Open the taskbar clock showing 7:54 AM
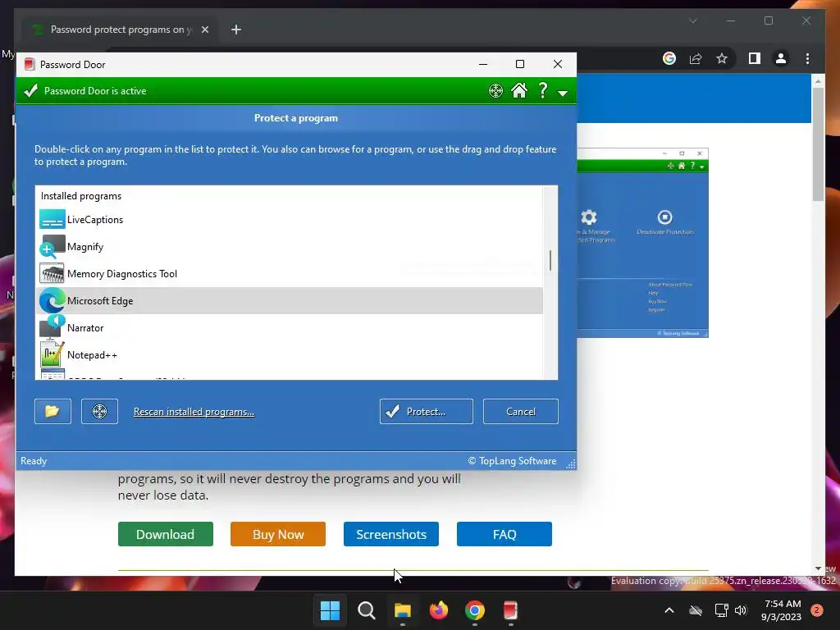Image resolution: width=840 pixels, height=630 pixels. click(x=781, y=610)
